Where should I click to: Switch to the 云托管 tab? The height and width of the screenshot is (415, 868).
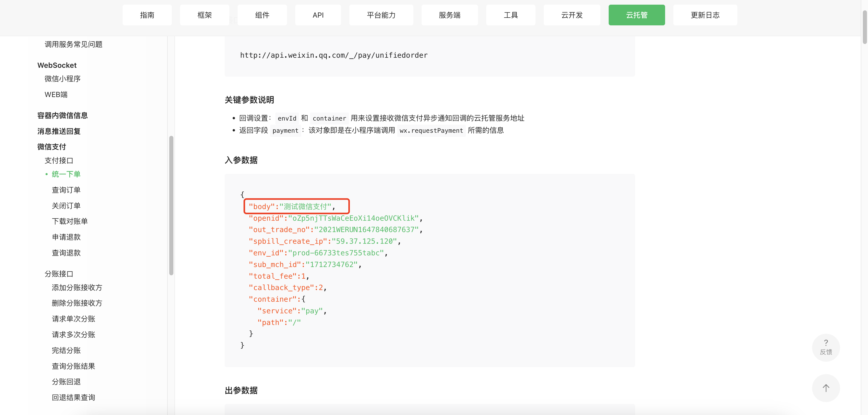tap(636, 15)
